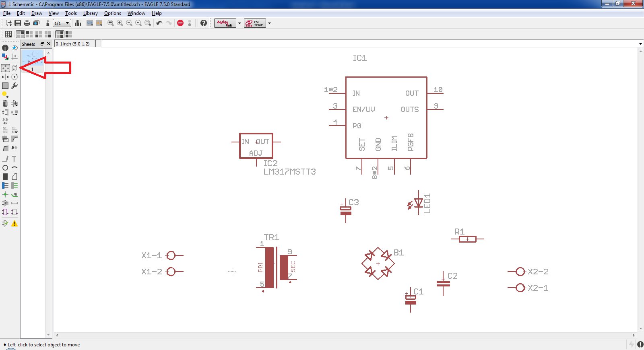Open the Display layers tool
The image size is (644, 350).
click(x=5, y=57)
